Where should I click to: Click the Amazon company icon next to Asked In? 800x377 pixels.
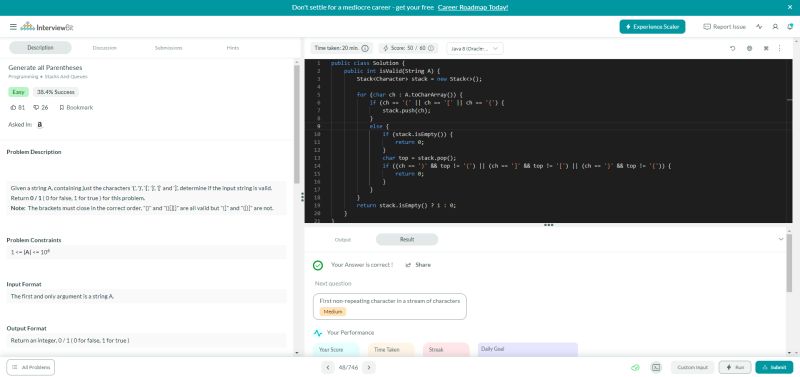click(x=40, y=124)
